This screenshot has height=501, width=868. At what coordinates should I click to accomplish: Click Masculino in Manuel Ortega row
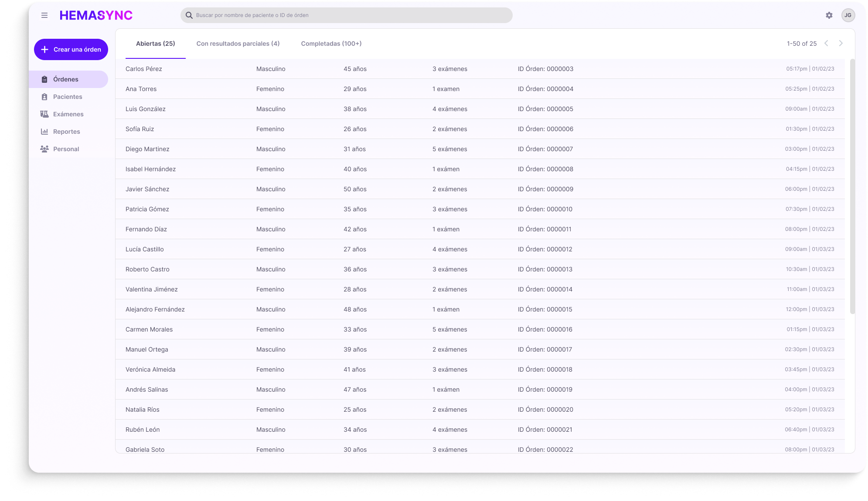coord(271,349)
